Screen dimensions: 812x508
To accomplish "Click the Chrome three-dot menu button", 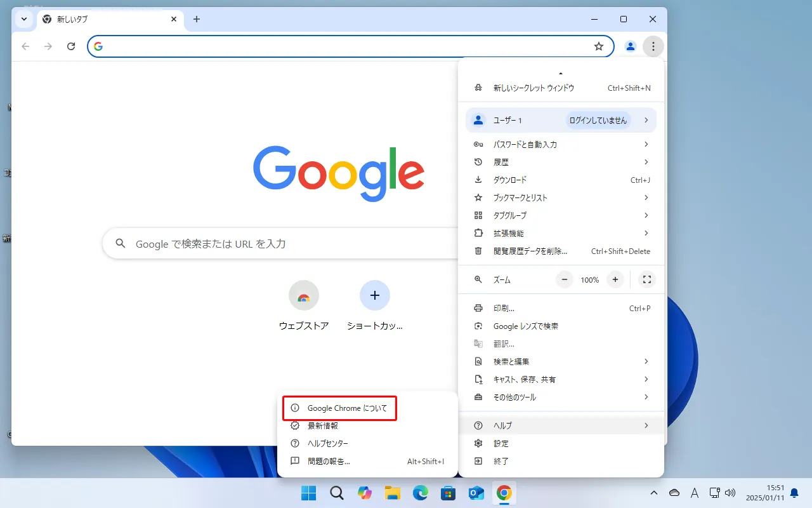I will pos(653,46).
